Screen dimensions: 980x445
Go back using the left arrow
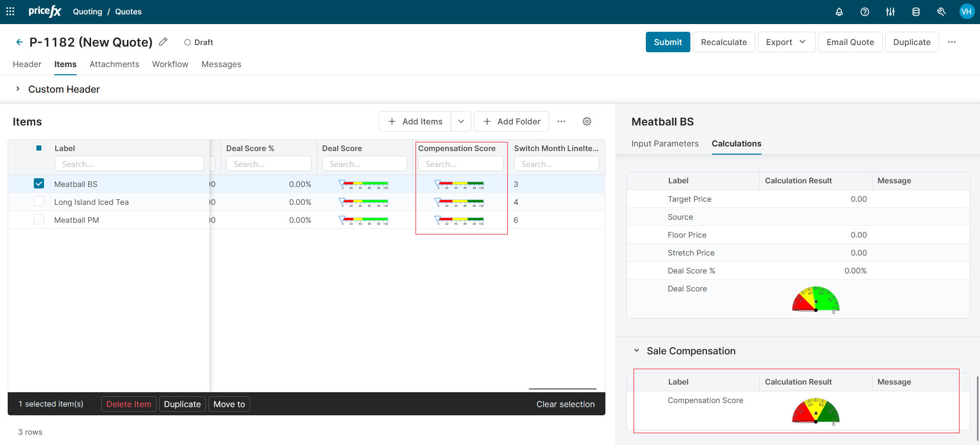click(x=19, y=42)
